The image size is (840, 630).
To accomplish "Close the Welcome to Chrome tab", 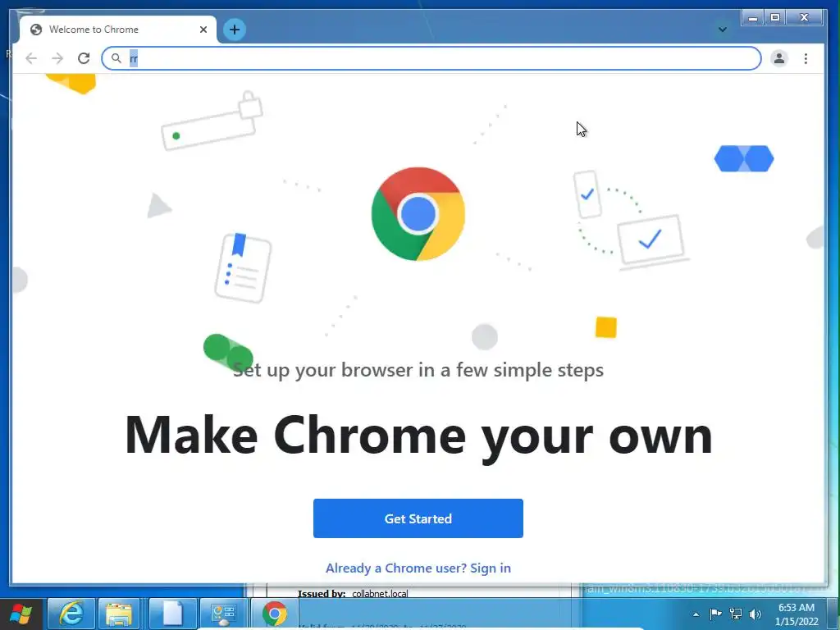I will [203, 30].
